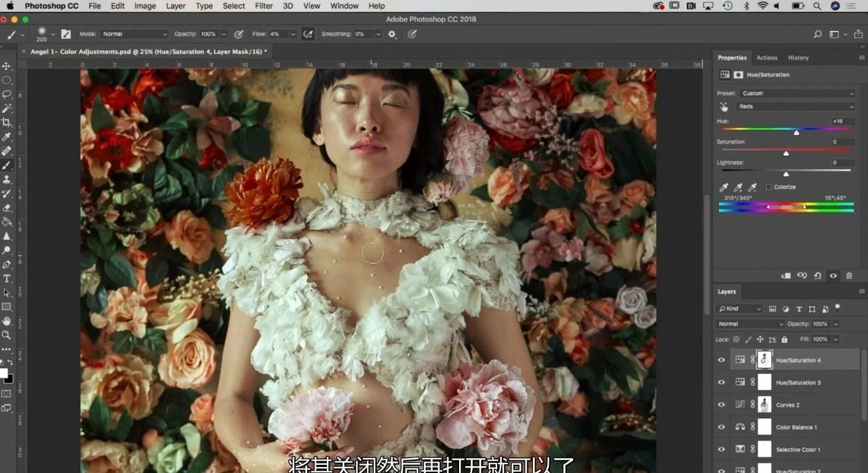Click the Saturation slider handle

tap(786, 153)
